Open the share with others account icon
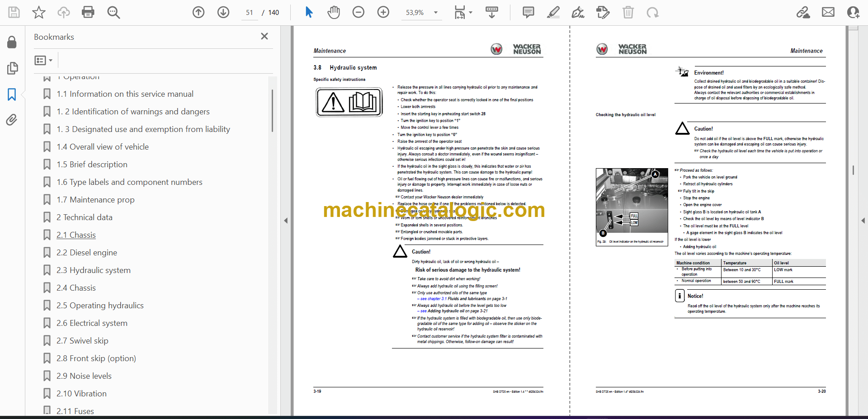Viewport: 868px width, 419px height. pyautogui.click(x=853, y=12)
